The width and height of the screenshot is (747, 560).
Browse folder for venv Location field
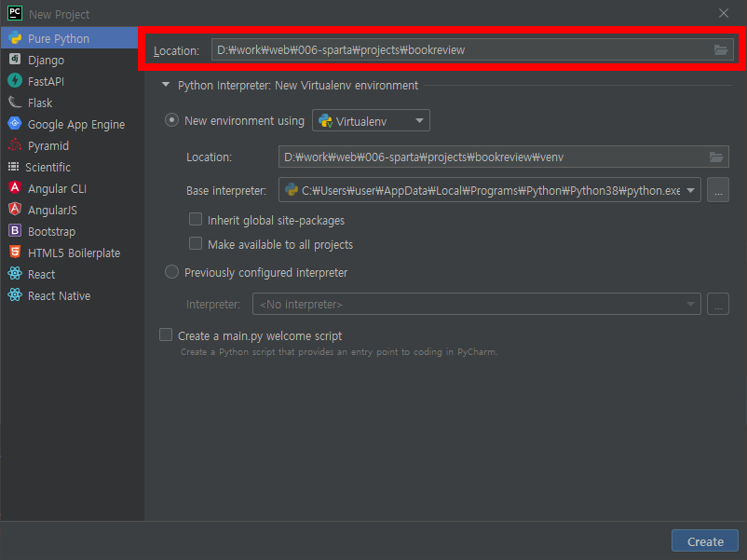pos(716,157)
